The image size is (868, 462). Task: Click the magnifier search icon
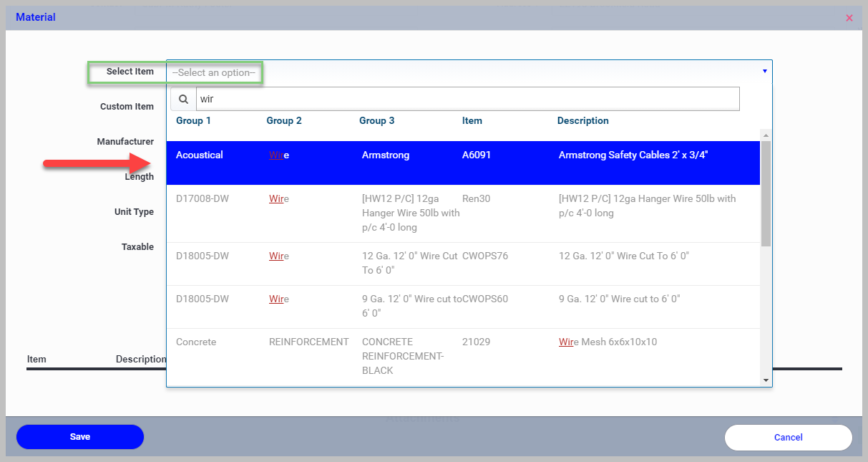(183, 99)
